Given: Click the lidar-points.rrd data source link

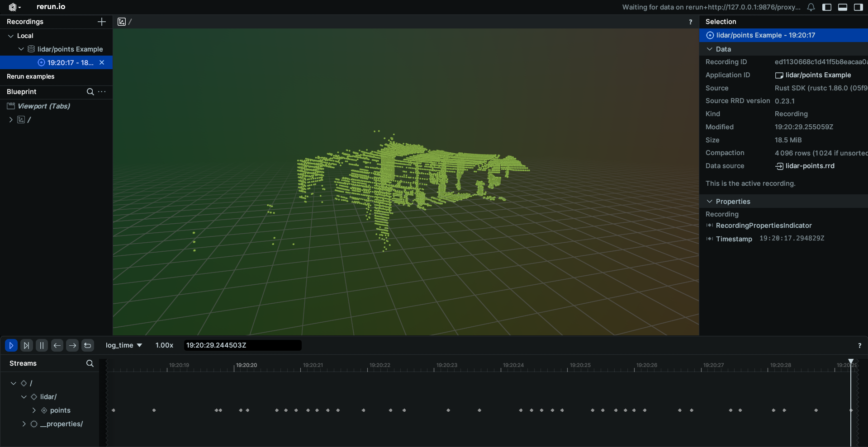Looking at the screenshot, I should (809, 166).
